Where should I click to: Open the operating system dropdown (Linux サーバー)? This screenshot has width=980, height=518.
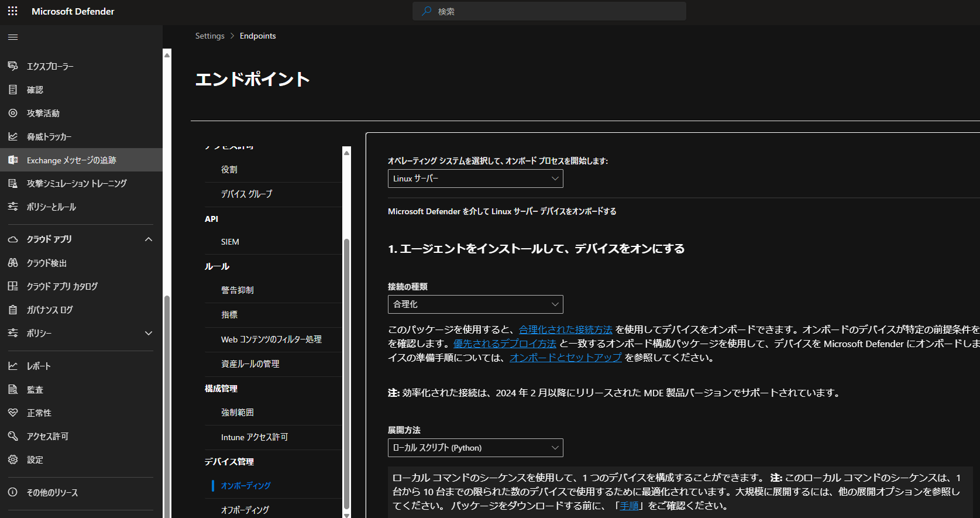476,179
